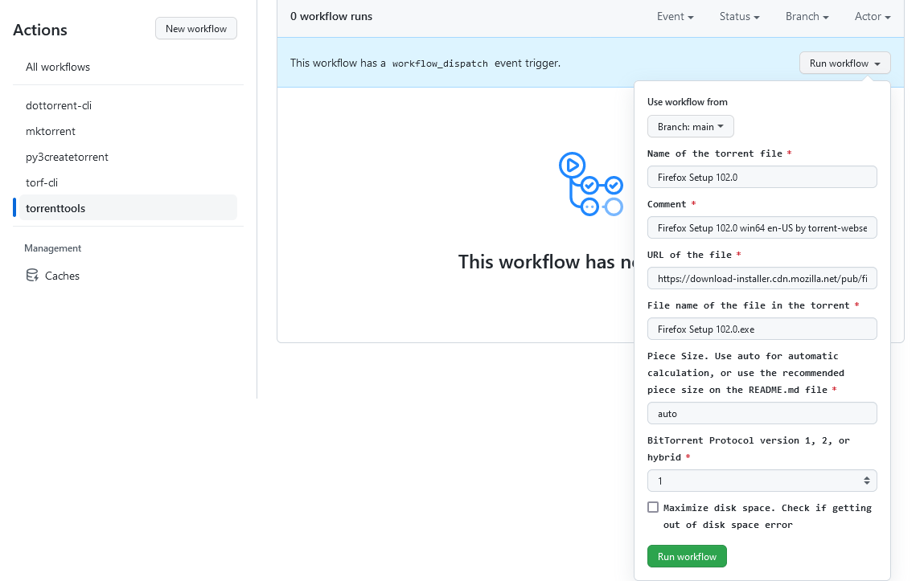This screenshot has width=924, height=581.
Task: Click the Actions heading
Action: tap(40, 30)
